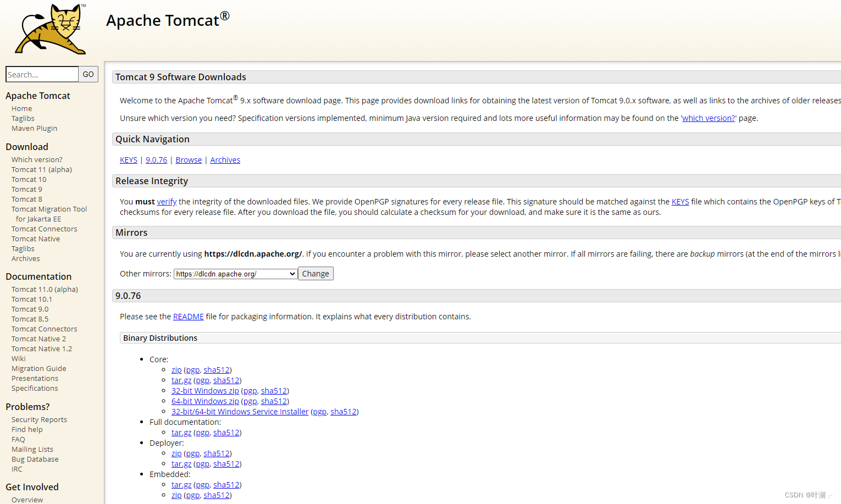Download the sha512 checksum for Core tar.gz
Image resolution: width=841 pixels, height=504 pixels.
226,380
